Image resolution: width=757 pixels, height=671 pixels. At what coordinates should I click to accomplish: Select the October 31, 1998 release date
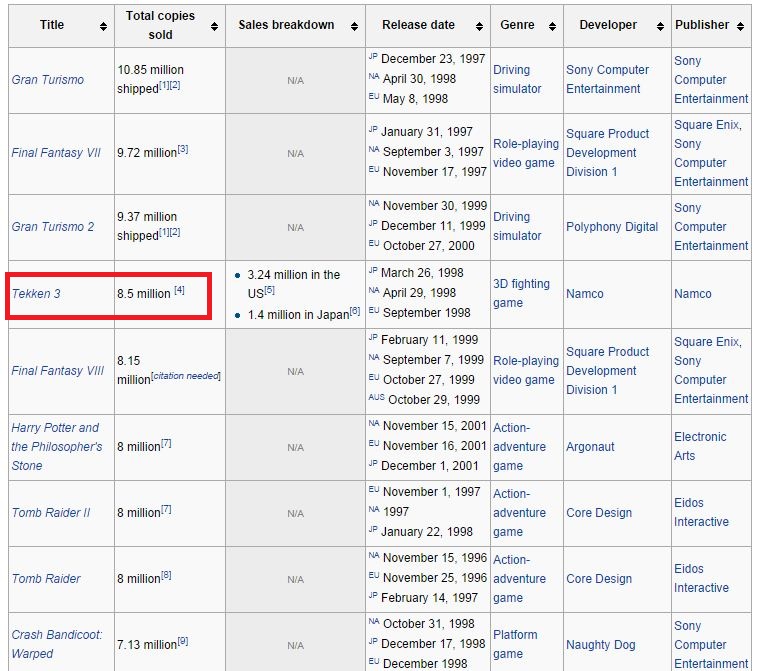click(429, 624)
